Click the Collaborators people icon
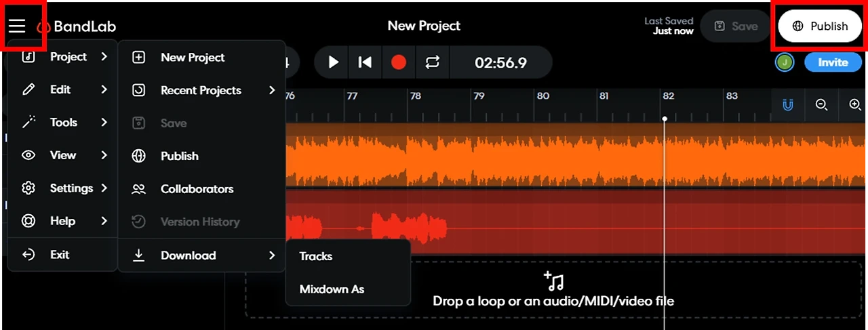The height and width of the screenshot is (330, 868). pyautogui.click(x=138, y=189)
